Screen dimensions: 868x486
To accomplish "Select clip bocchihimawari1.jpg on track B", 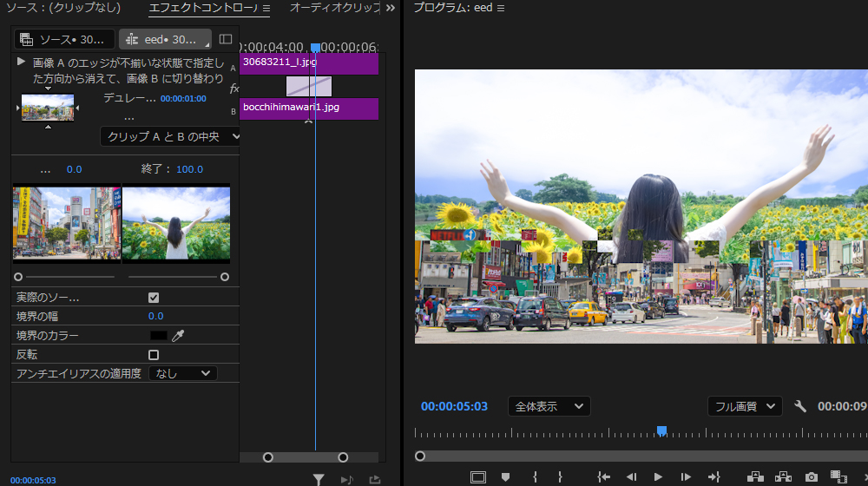I will click(x=309, y=108).
